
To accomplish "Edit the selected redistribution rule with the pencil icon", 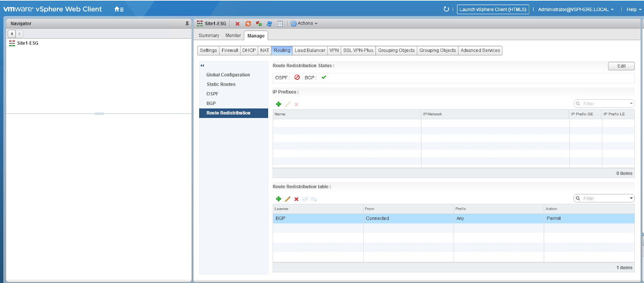I will 287,199.
